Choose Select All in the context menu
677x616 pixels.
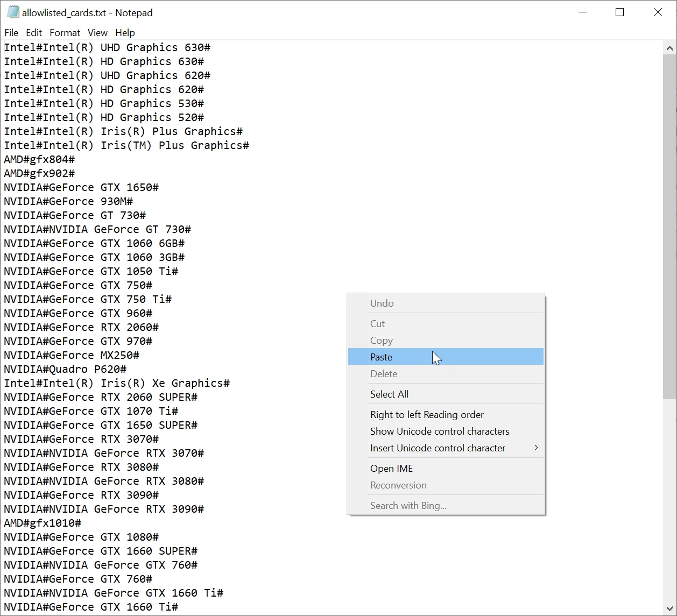[x=446, y=394]
